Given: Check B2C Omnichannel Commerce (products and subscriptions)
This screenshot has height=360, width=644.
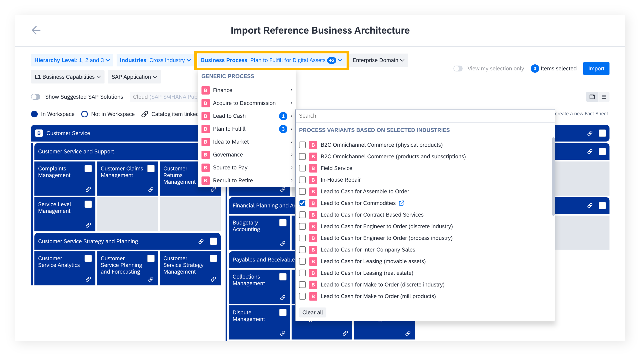Looking at the screenshot, I should (x=302, y=157).
